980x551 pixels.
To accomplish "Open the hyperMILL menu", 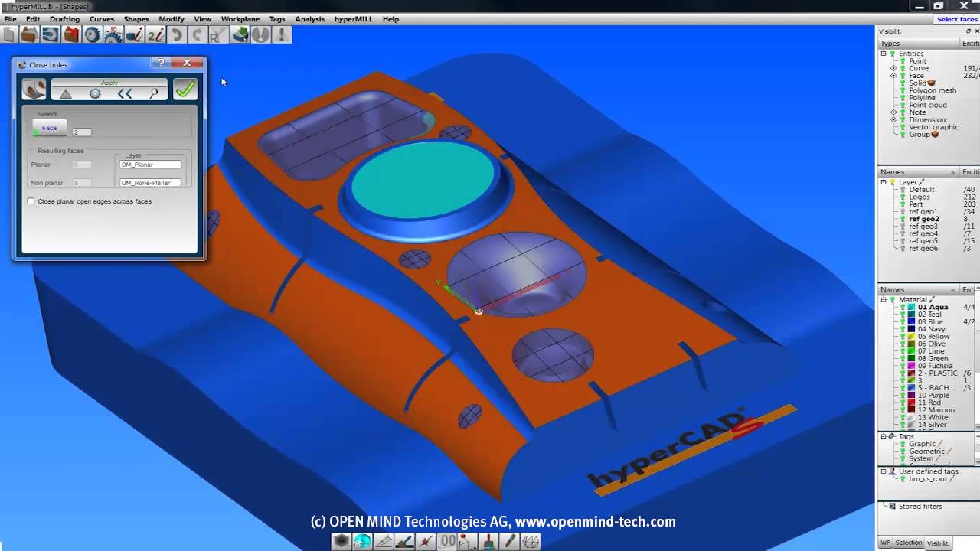I will [x=354, y=19].
